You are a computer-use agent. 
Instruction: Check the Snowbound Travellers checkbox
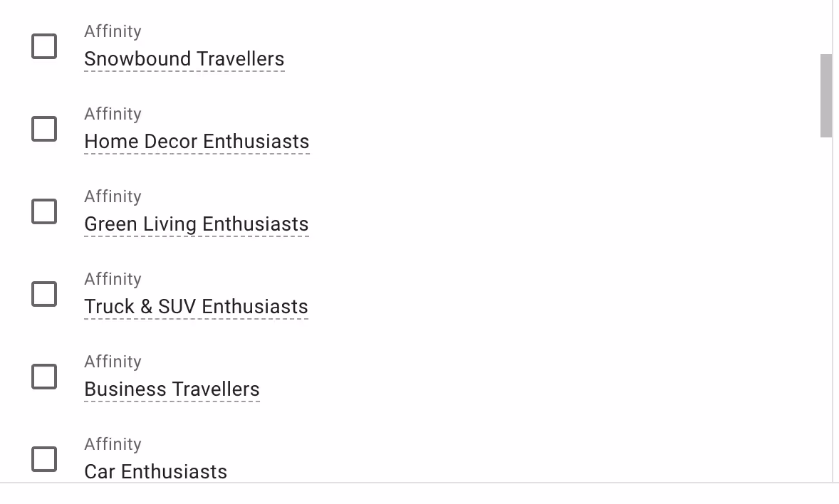(44, 46)
